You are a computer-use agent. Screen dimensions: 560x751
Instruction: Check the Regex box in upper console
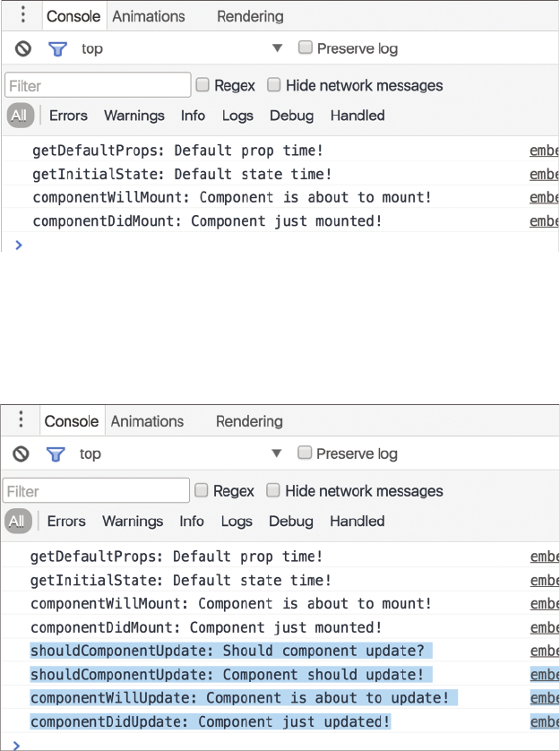[202, 85]
